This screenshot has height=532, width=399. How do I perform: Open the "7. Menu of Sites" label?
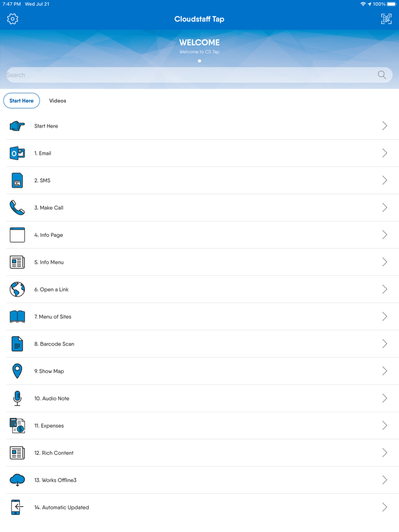pyautogui.click(x=52, y=317)
